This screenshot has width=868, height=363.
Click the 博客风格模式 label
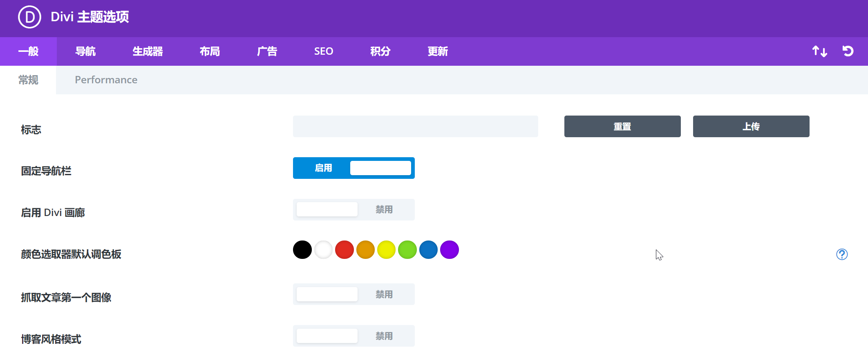coord(51,339)
